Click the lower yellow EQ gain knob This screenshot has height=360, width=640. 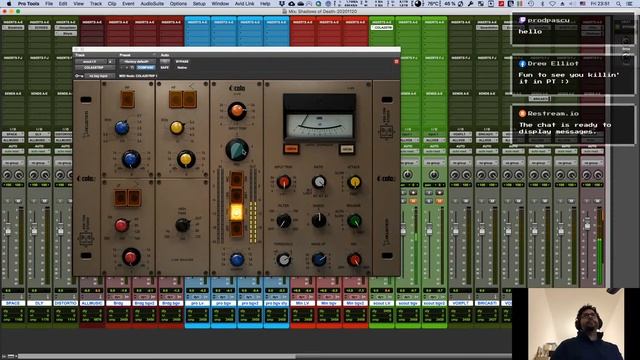186,159
